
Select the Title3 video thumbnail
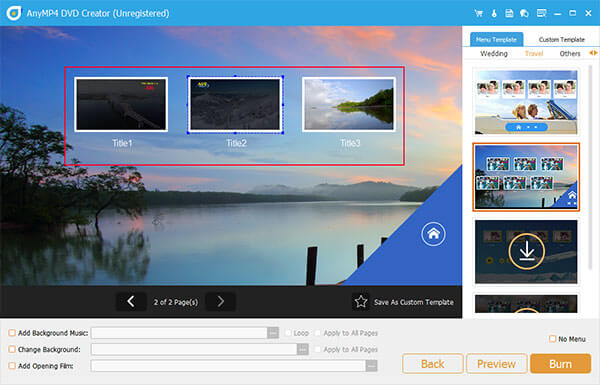(x=349, y=104)
